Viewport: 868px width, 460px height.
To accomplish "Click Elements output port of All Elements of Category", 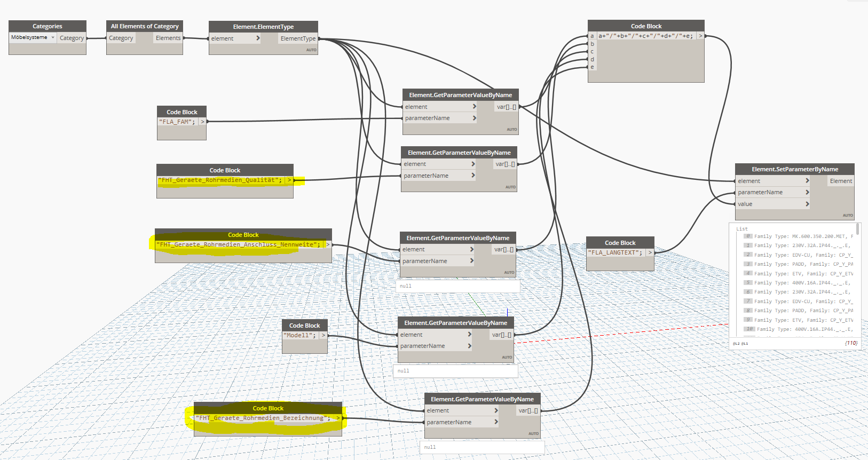I will coord(168,38).
